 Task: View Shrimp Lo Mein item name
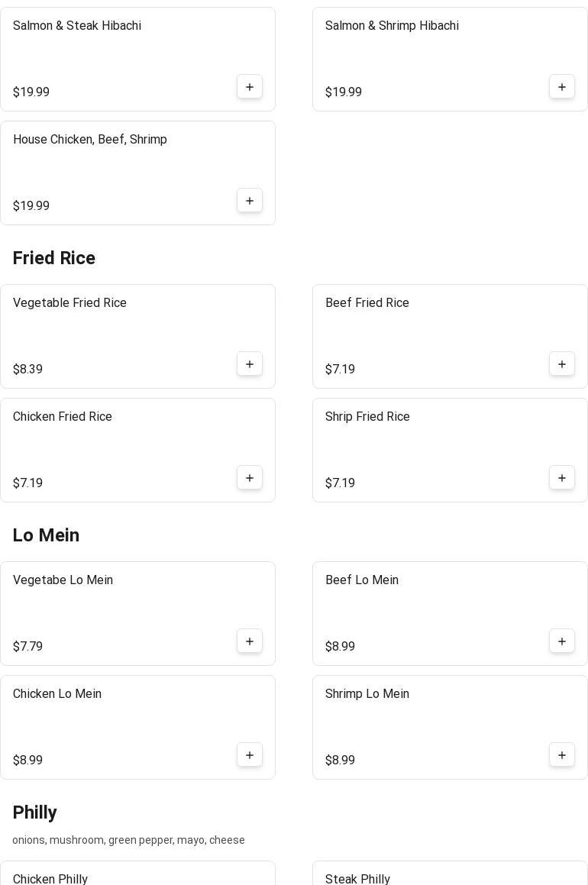(x=367, y=694)
